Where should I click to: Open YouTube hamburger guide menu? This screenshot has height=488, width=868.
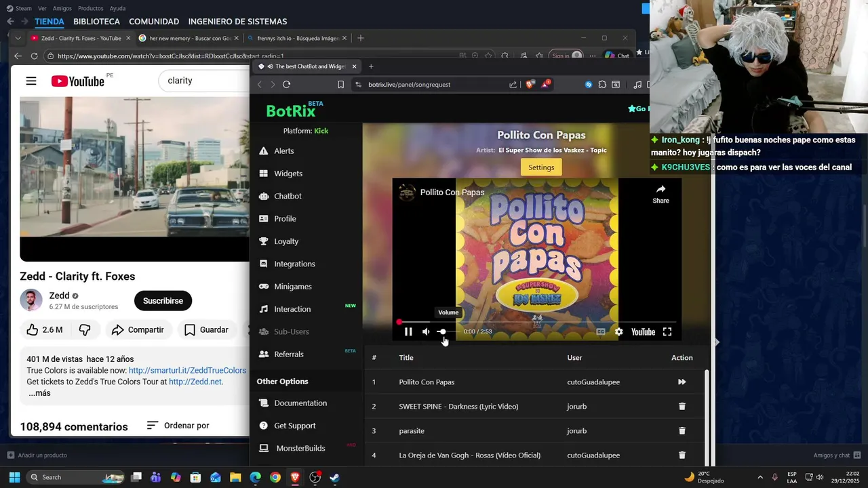pyautogui.click(x=31, y=81)
